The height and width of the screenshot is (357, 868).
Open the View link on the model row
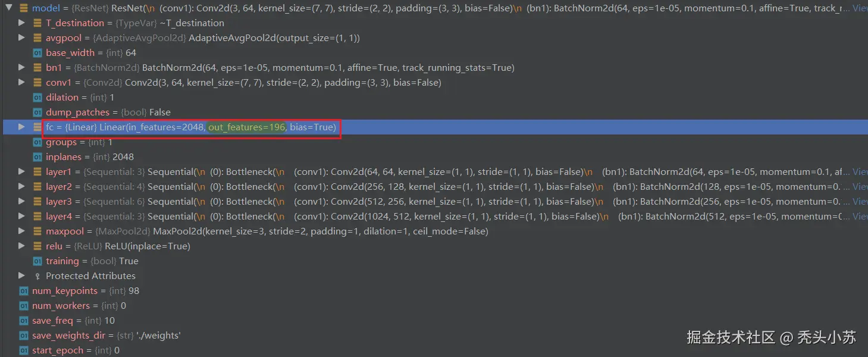[860, 8]
